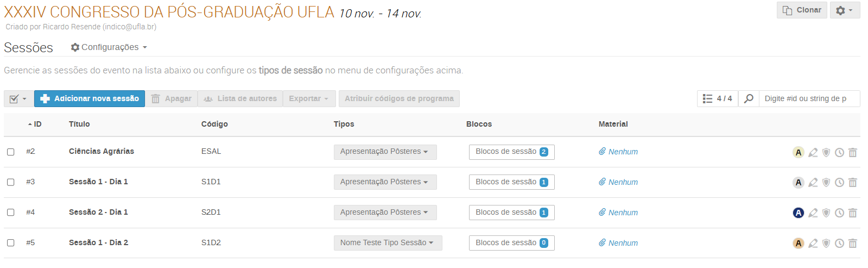This screenshot has height=268, width=868.
Task: Click the edit pencil for Sessão 2 - Dia 1
Action: click(x=813, y=213)
